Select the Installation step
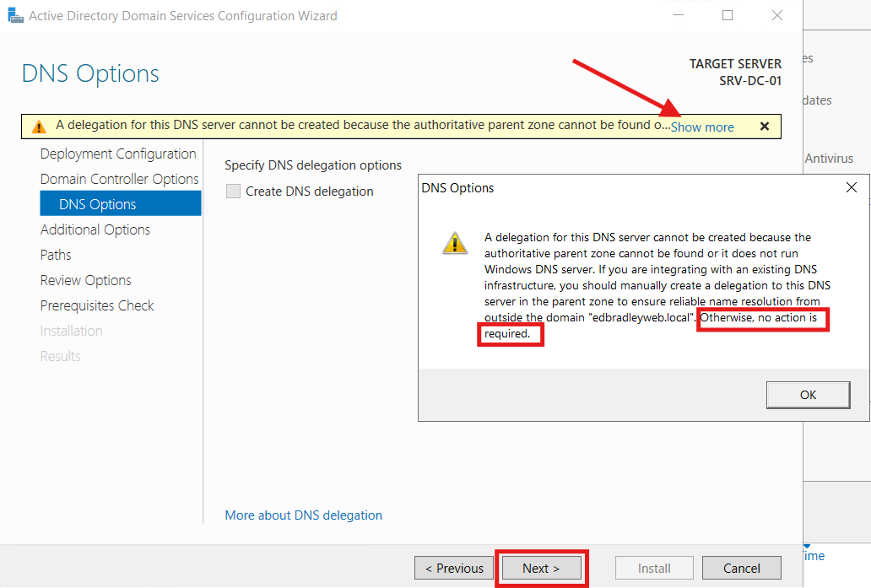The image size is (871, 588). coord(72,331)
